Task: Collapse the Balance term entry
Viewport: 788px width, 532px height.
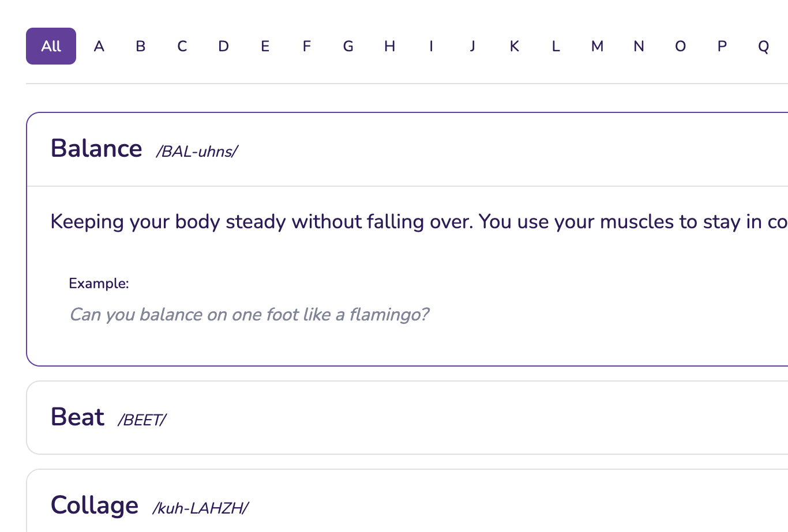Action: click(404, 149)
